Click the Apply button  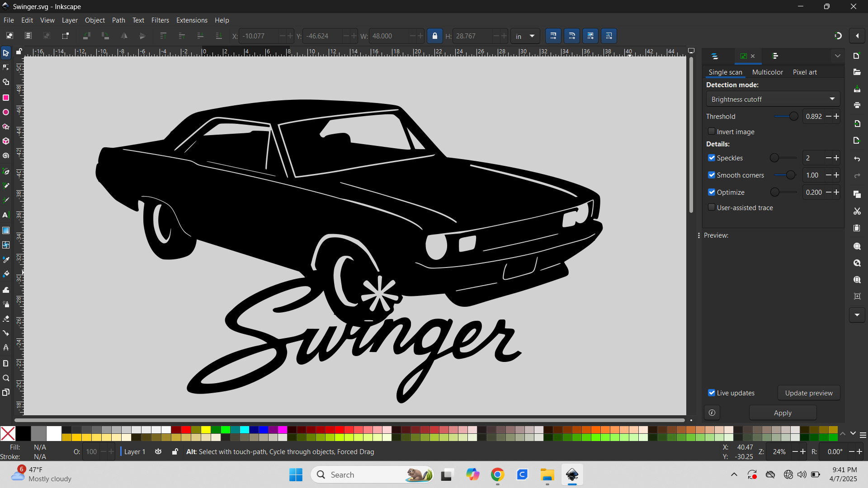[783, 413]
